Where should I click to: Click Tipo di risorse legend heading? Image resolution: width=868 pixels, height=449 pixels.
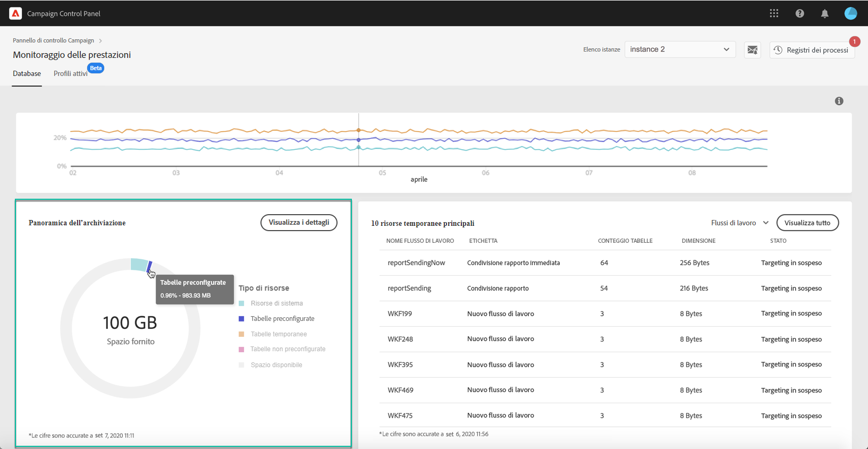click(264, 288)
